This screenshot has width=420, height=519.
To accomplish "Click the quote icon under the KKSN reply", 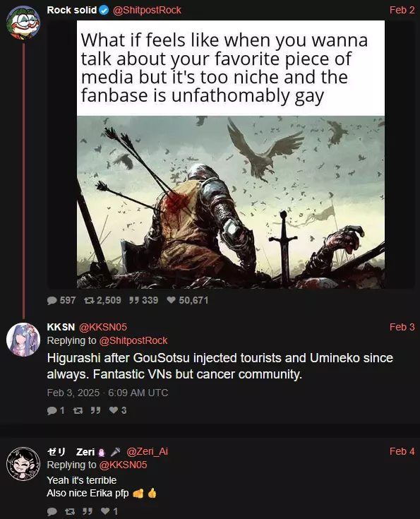I will [x=96, y=410].
